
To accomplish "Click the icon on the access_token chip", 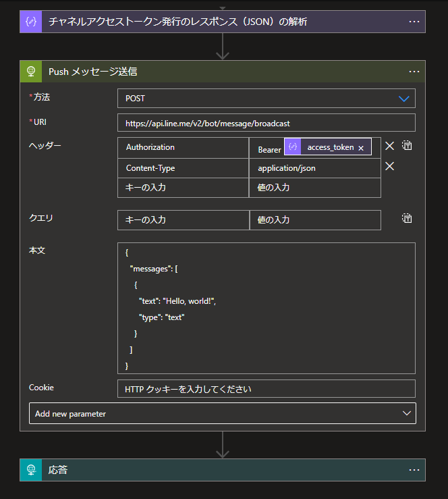I will tap(293, 147).
